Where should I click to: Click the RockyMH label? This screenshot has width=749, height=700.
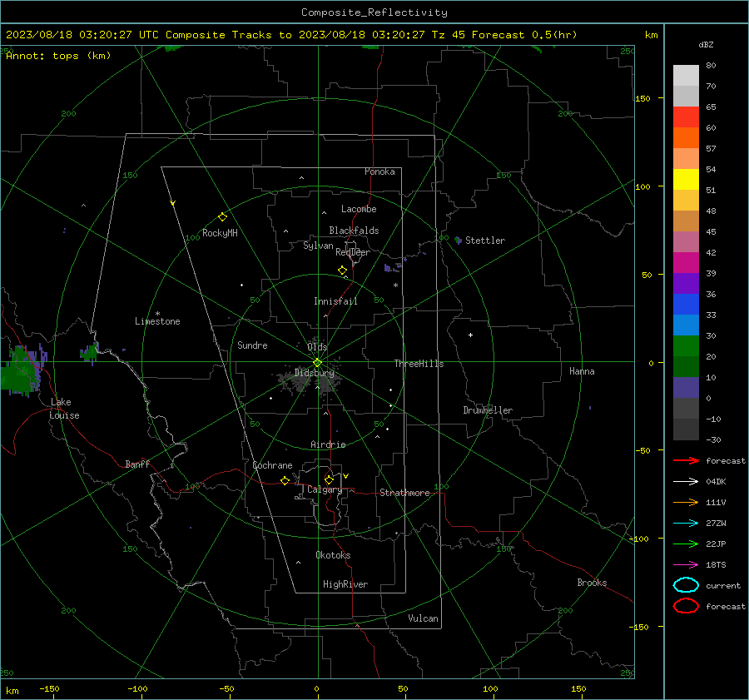pyautogui.click(x=220, y=233)
